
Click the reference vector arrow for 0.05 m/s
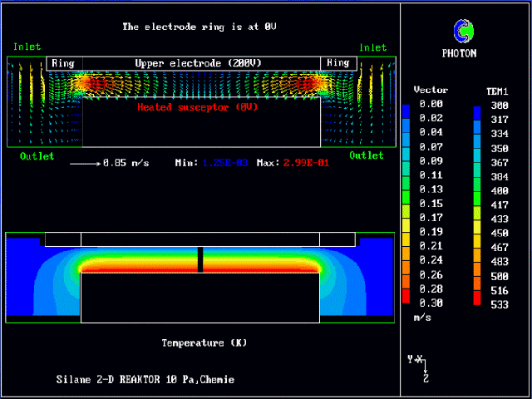tap(84, 163)
